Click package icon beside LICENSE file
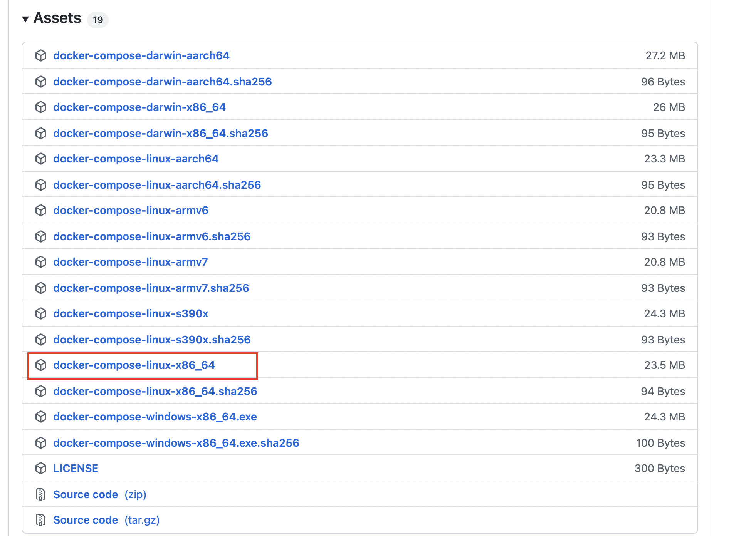Image resolution: width=756 pixels, height=536 pixels. coord(41,468)
